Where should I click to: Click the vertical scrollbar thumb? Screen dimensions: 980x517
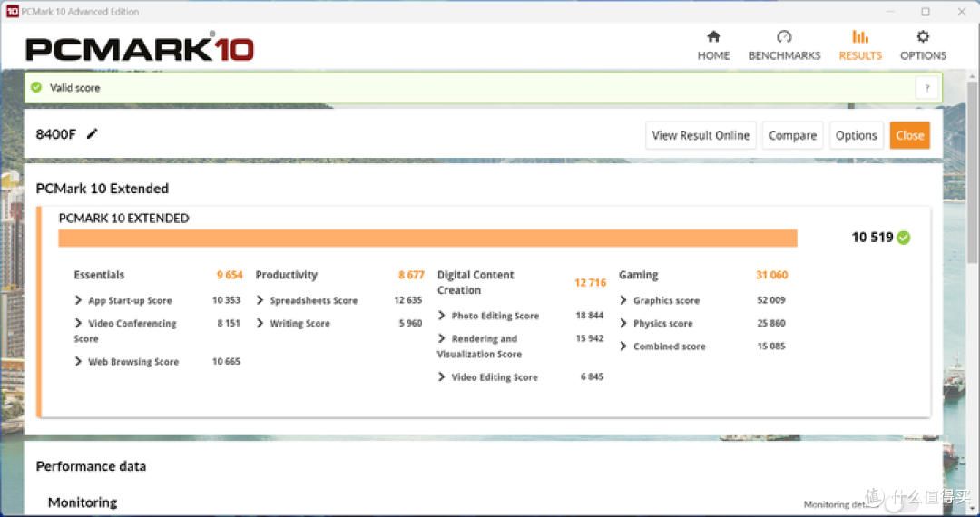tap(972, 171)
